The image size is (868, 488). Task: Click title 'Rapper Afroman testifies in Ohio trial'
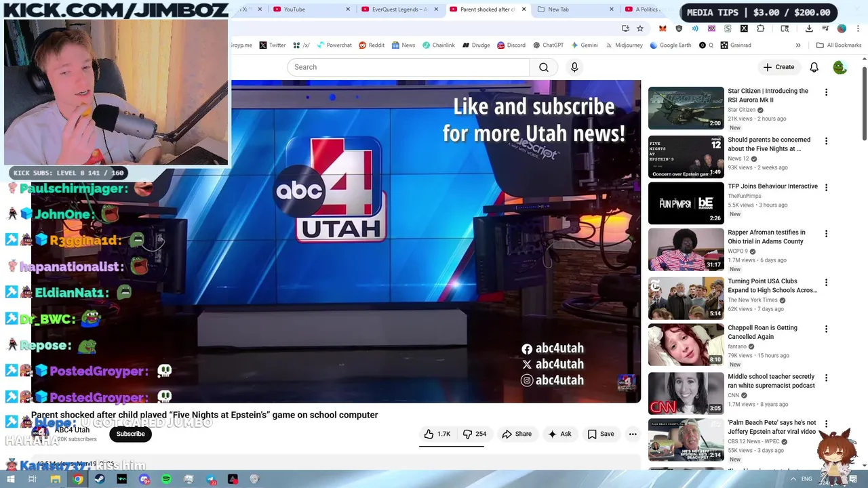766,237
